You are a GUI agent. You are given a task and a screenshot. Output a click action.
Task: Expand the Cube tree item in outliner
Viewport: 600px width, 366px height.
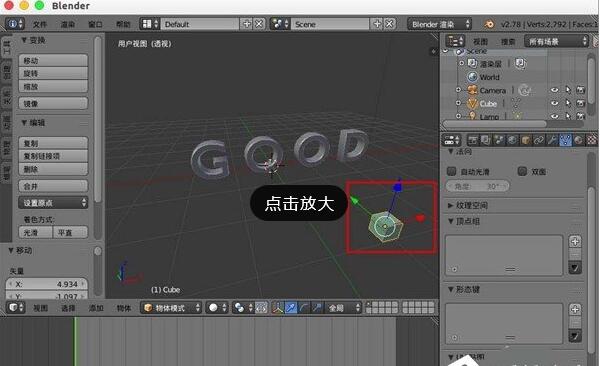[x=458, y=103]
